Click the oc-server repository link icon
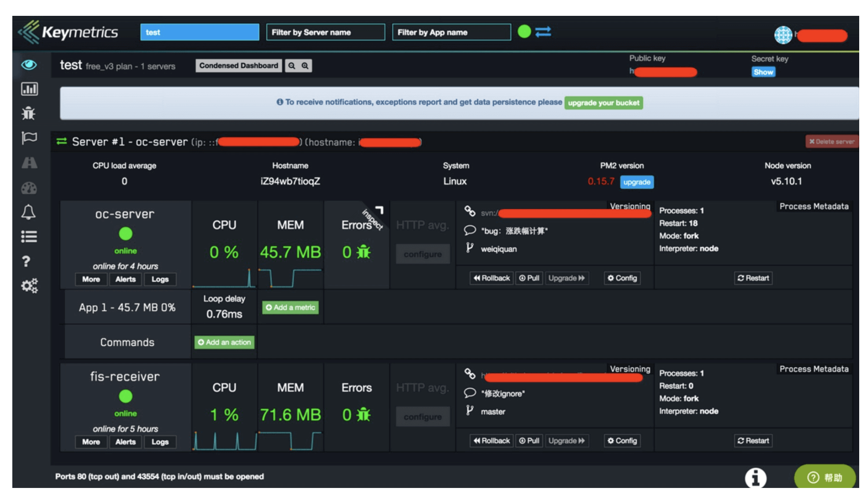The height and width of the screenshot is (495, 868). (x=470, y=212)
